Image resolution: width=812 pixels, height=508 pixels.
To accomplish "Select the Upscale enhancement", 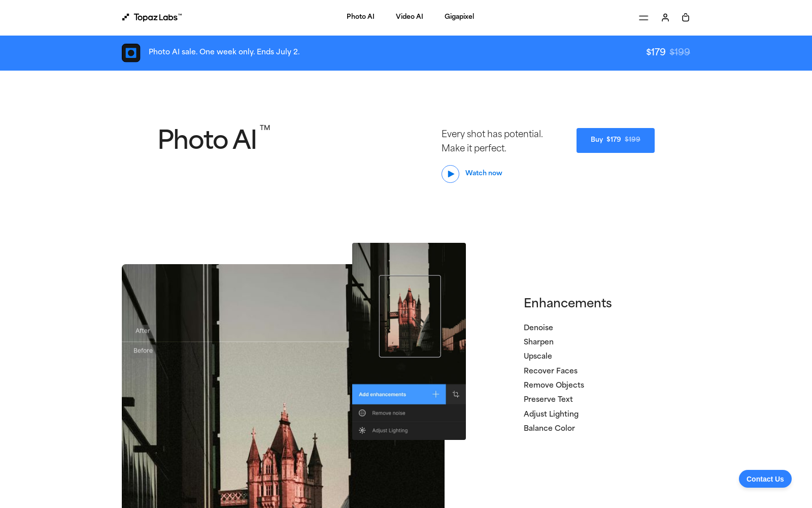I will (538, 356).
